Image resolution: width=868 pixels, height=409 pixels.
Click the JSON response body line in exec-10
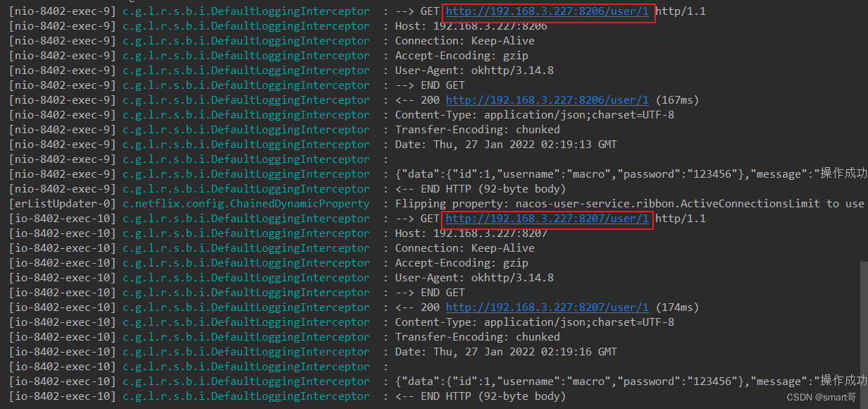[631, 381]
